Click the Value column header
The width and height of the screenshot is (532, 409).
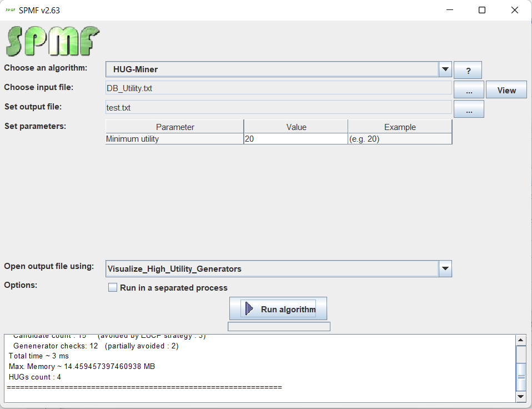pos(296,127)
